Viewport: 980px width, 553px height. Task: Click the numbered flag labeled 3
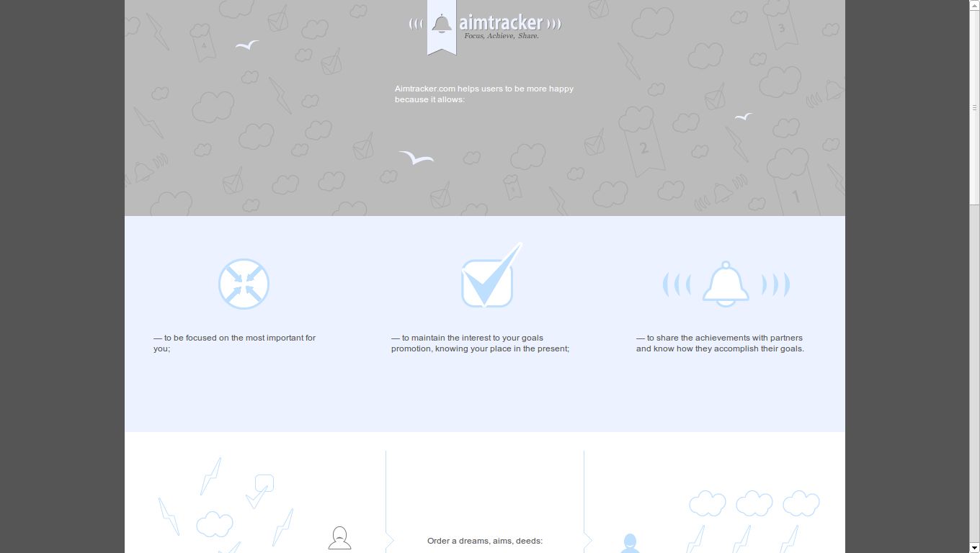780,29
